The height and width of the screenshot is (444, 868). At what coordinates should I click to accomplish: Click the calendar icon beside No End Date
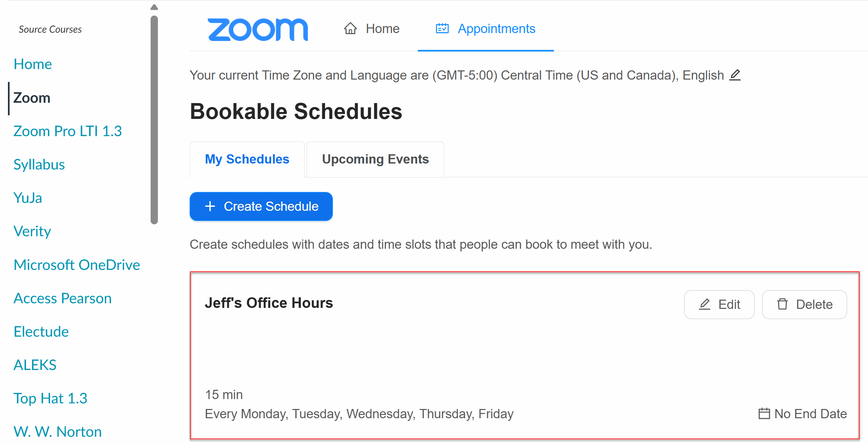pyautogui.click(x=764, y=414)
